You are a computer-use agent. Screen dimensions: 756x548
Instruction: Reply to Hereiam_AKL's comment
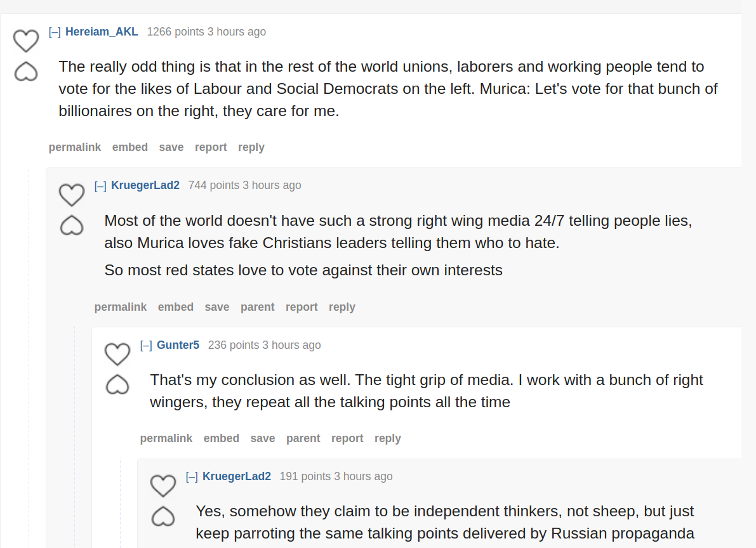point(251,148)
